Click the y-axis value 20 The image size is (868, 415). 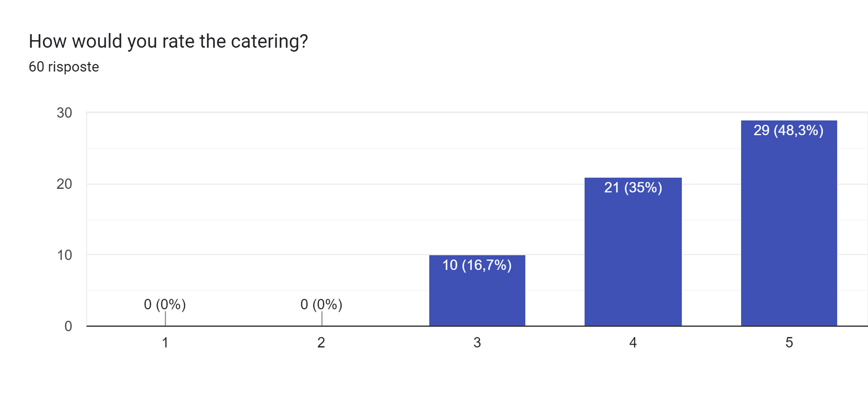click(x=64, y=184)
